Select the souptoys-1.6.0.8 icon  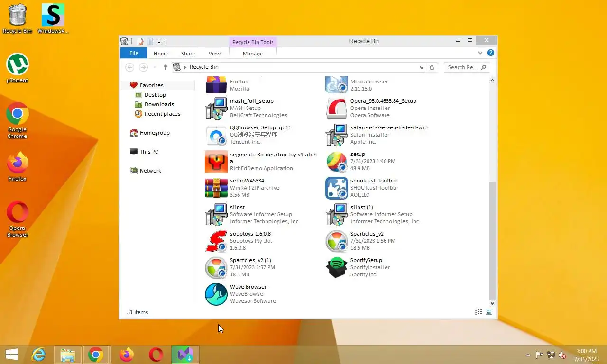tap(216, 241)
